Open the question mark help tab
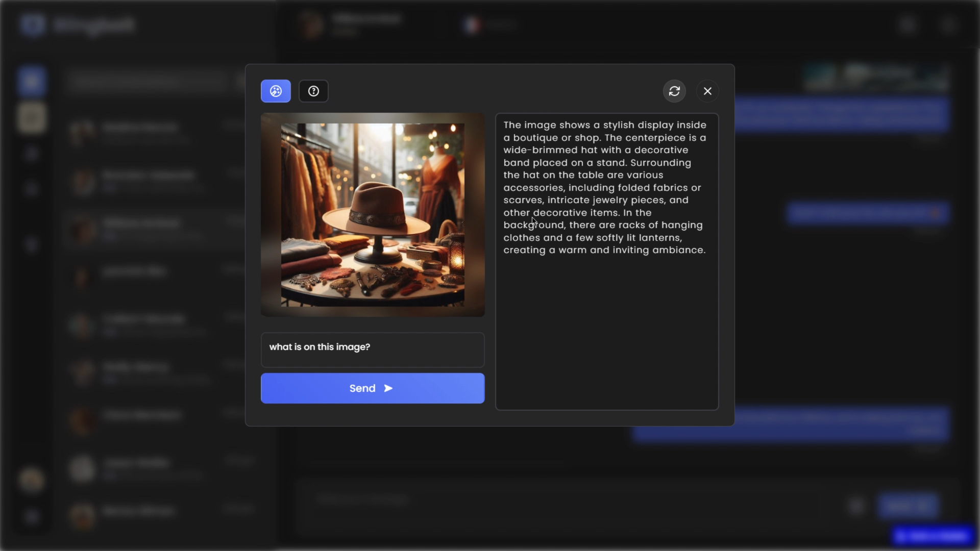Image resolution: width=980 pixels, height=551 pixels. [x=313, y=91]
